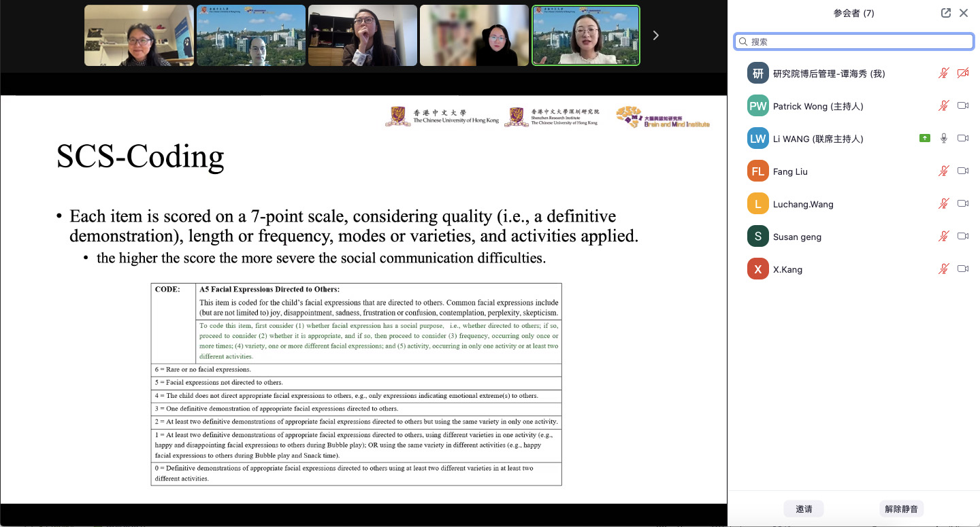Toggle my own muted microphone icon
The width and height of the screenshot is (980, 527).
pyautogui.click(x=943, y=73)
